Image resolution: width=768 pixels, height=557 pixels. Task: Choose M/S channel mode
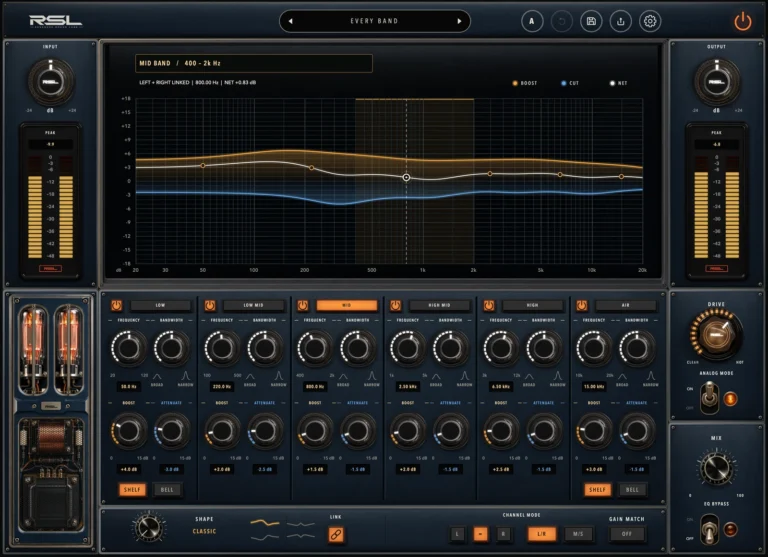(x=578, y=534)
